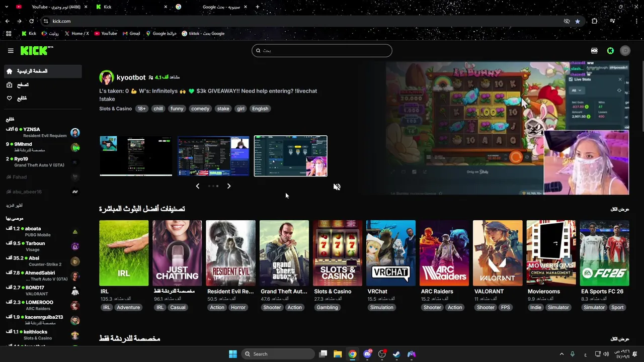Click Adventure tag under IRL
Screen dimensions: 644x362
click(x=128, y=307)
